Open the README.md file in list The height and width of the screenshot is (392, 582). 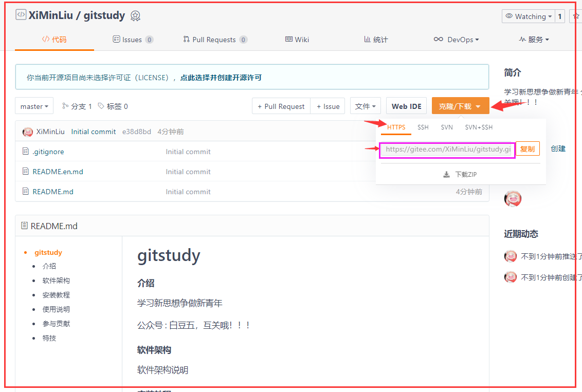pyautogui.click(x=53, y=192)
